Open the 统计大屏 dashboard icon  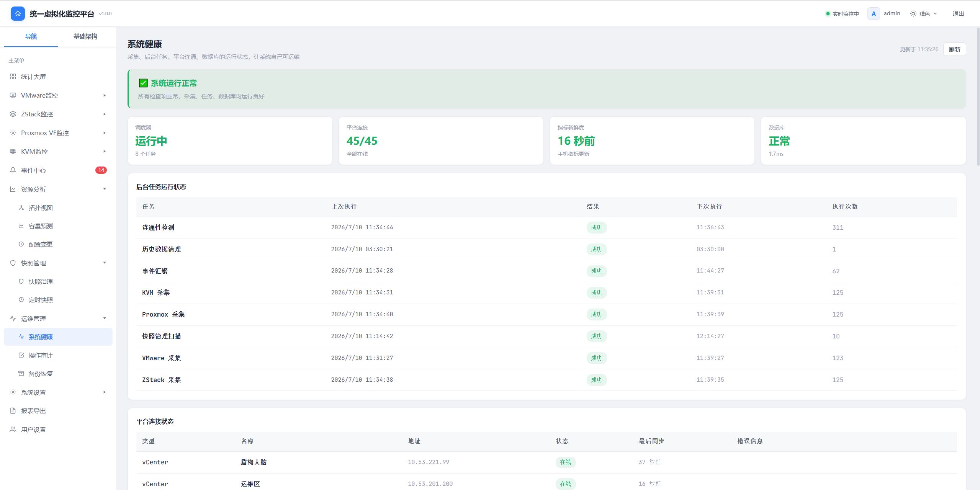13,77
